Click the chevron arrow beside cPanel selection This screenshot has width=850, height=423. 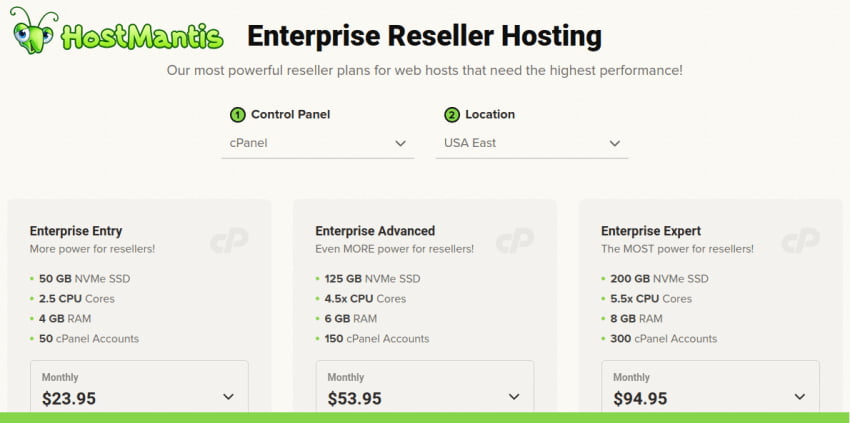(x=401, y=144)
